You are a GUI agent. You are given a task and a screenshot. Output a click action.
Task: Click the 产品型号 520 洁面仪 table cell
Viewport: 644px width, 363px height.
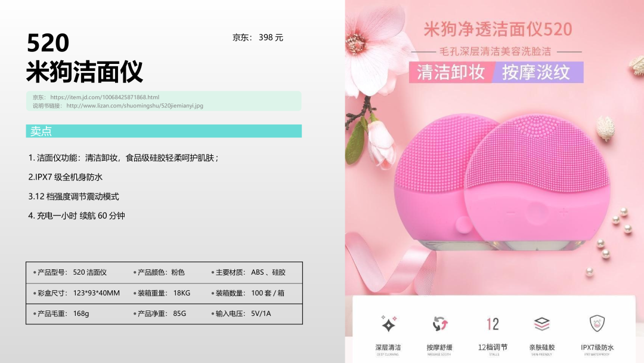[x=70, y=272]
